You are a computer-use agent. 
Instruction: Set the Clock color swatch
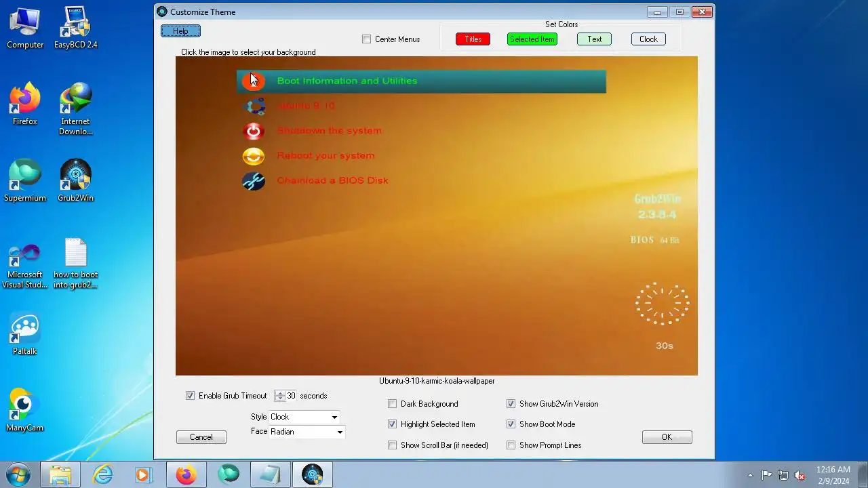coord(648,39)
